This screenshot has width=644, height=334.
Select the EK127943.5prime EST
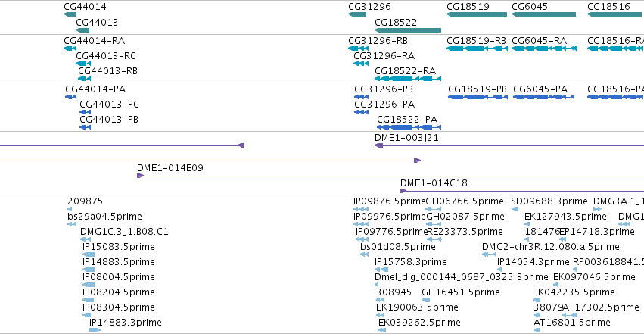(527, 224)
